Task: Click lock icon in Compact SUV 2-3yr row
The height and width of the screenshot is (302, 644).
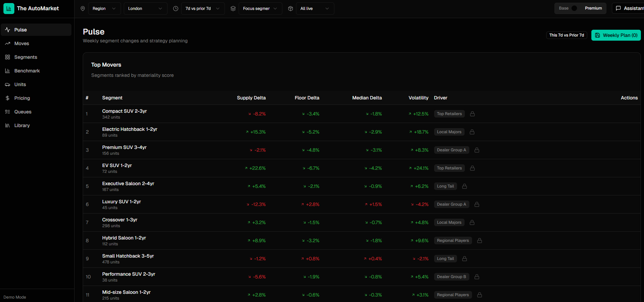Action: [472, 114]
